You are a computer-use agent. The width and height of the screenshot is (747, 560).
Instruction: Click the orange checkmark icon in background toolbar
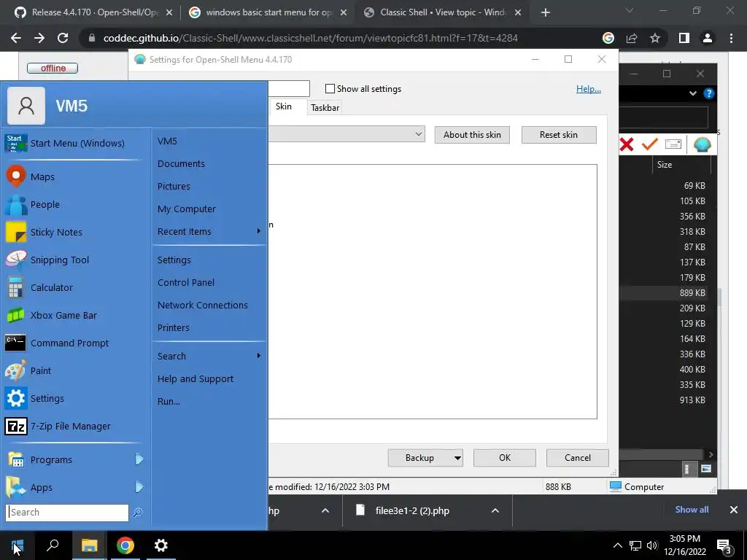click(x=649, y=144)
